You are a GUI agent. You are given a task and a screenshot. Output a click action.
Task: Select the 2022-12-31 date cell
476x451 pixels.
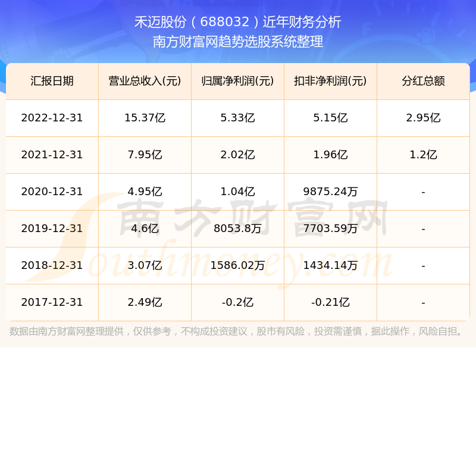pos(52,118)
